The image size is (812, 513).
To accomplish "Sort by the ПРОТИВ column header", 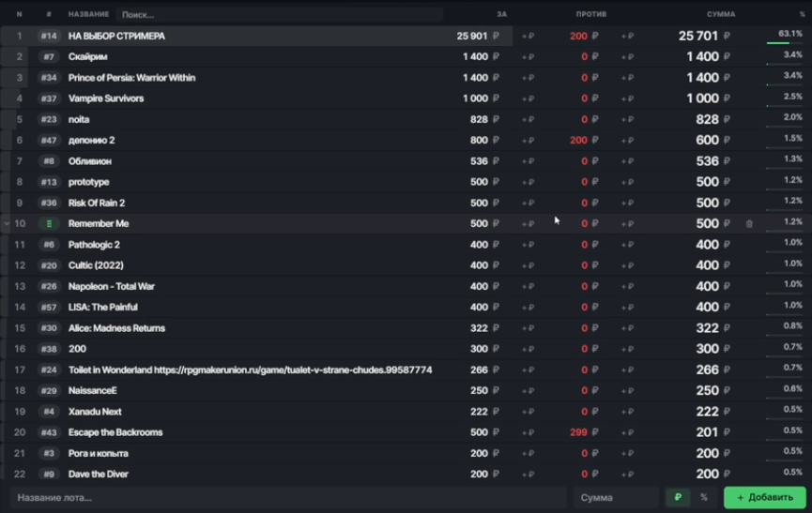I will 591,14.
